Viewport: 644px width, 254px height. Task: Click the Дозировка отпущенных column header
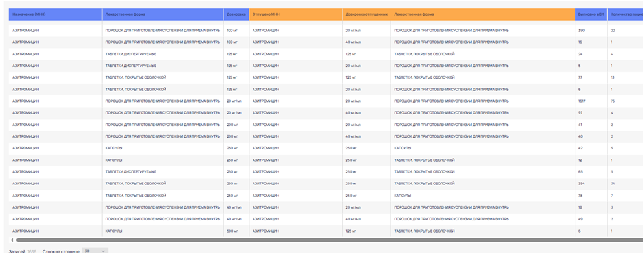pyautogui.click(x=367, y=14)
